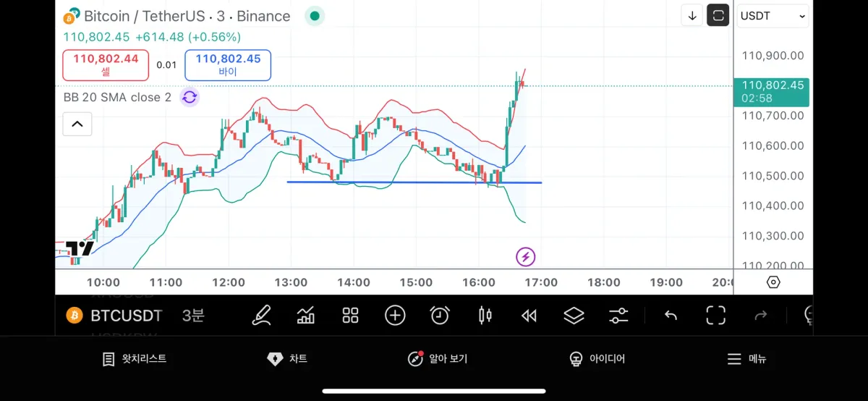
Task: Start bar replay rewind icon
Action: (529, 315)
